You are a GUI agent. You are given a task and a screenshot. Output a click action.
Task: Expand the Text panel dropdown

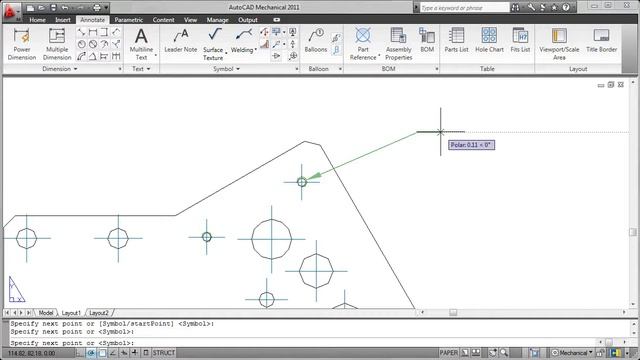[x=141, y=69]
